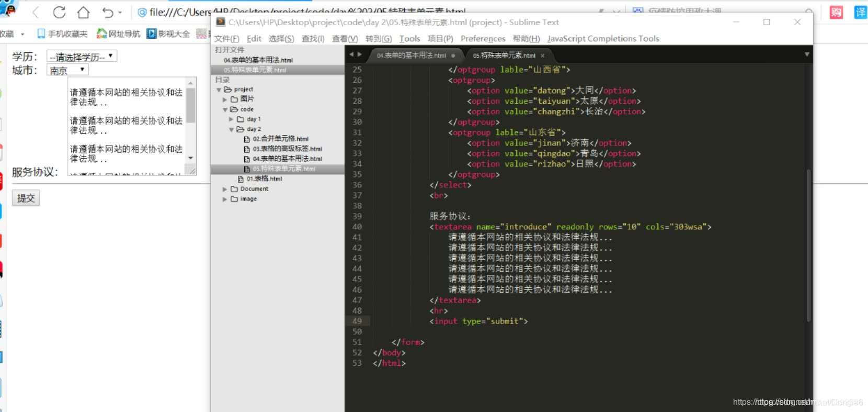Click the browser address bar URL
The width and height of the screenshot is (868, 412).
tap(307, 12)
